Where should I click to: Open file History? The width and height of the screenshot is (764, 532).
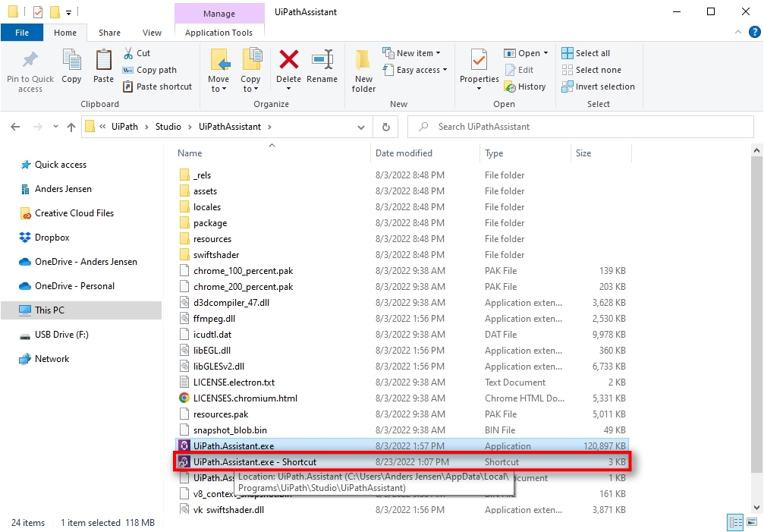point(525,87)
